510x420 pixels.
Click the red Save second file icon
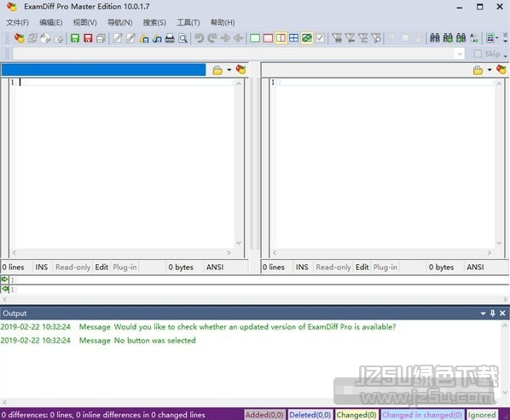88,38
